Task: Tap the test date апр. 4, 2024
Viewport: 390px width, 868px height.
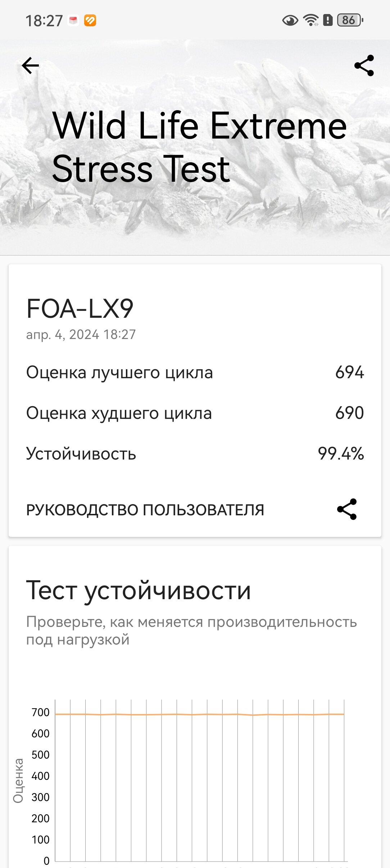Action: (x=62, y=335)
